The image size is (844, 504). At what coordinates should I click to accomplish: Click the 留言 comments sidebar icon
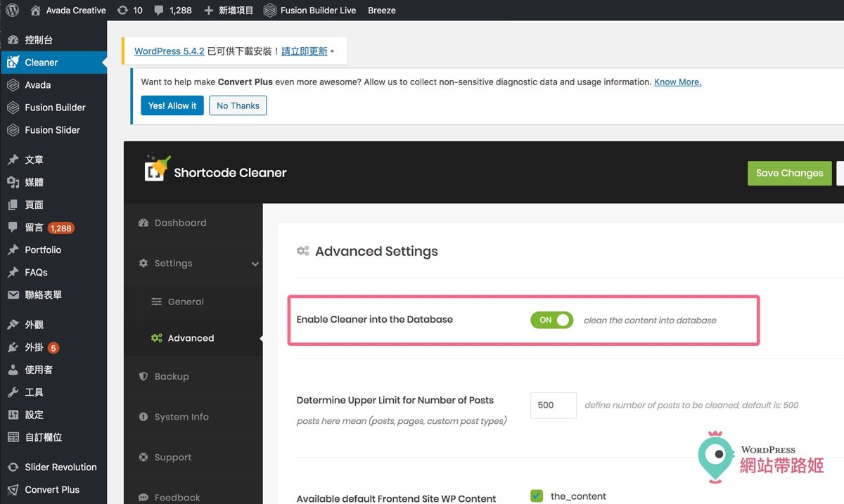(13, 228)
